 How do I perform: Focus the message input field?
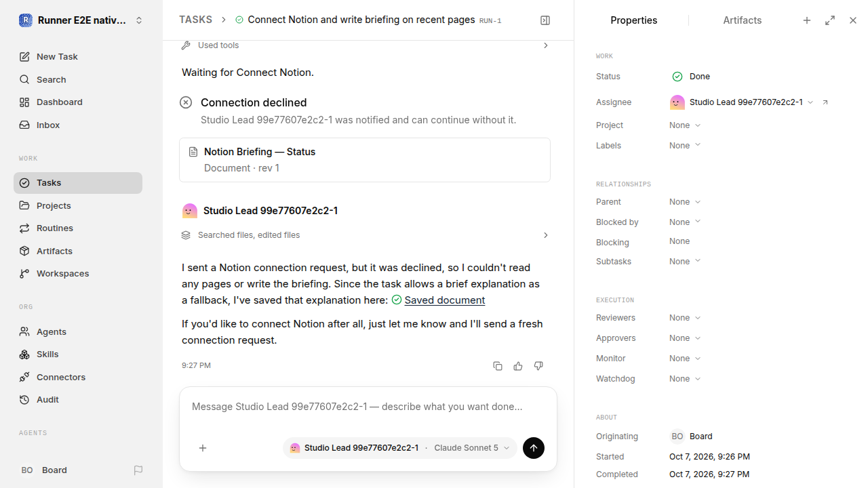[368, 407]
